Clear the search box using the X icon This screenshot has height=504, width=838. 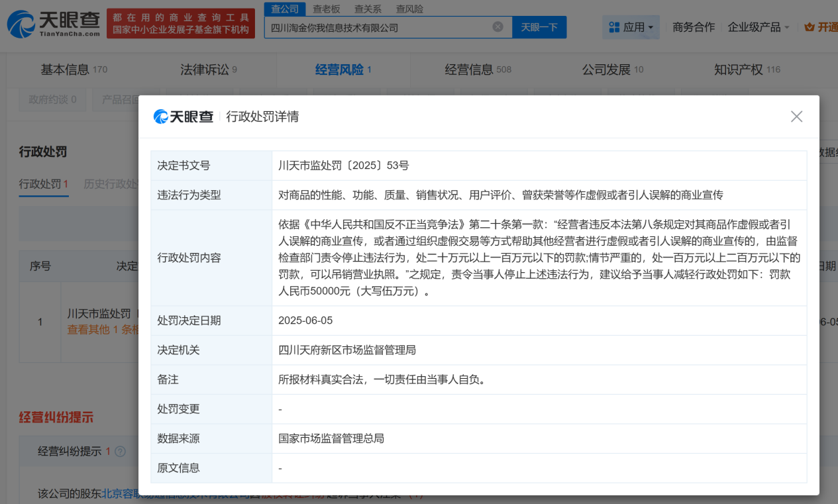(x=499, y=27)
